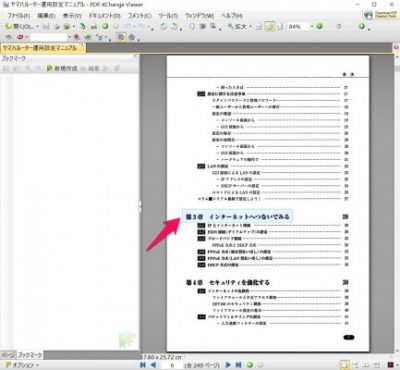Toggle facing pages layout icon
The image size is (400, 370).
(366, 365)
